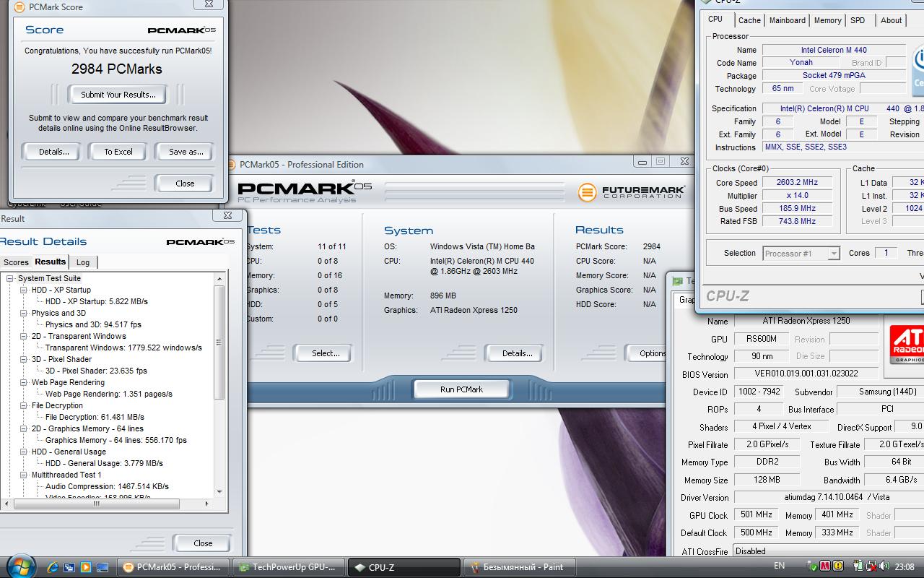The image size is (924, 578).
Task: Click the Futuremark Corporation logo
Action: click(631, 191)
